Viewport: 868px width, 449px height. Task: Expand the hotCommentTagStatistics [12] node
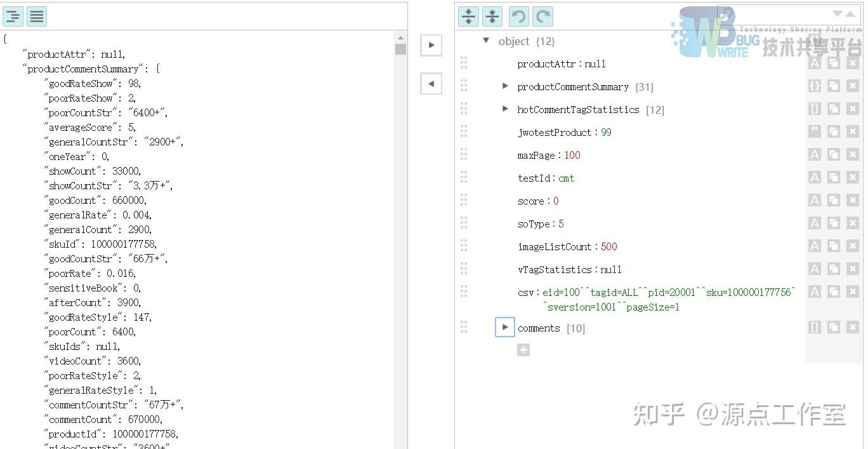click(505, 109)
